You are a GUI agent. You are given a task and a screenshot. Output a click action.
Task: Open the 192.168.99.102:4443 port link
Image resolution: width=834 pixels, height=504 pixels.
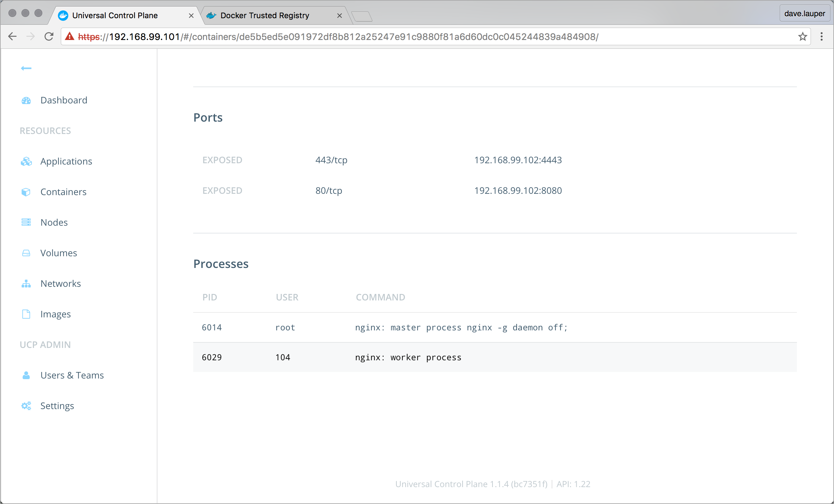[518, 160]
